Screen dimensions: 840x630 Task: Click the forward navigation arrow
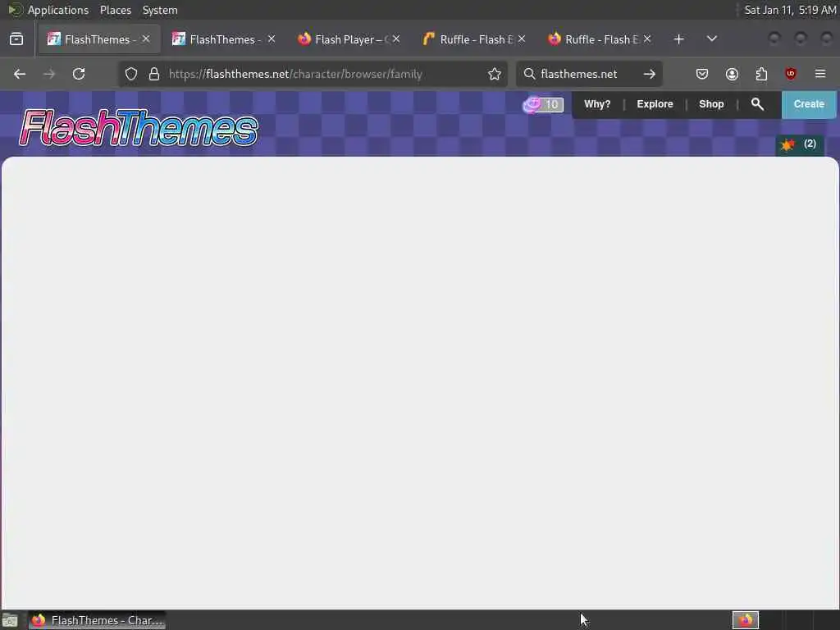[x=49, y=74]
